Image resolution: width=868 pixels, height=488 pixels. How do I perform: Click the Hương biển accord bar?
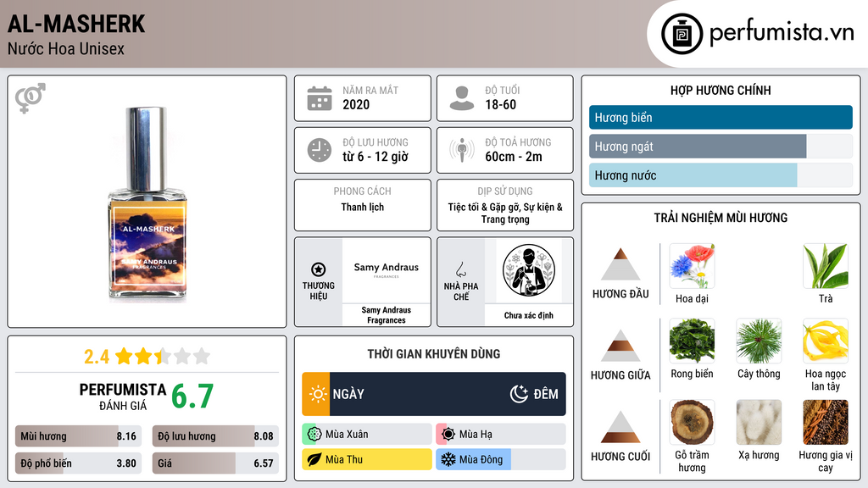(x=721, y=117)
